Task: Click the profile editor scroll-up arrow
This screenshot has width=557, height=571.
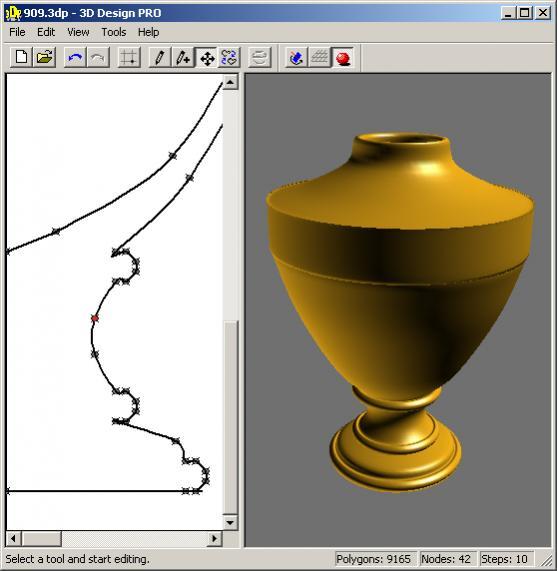Action: tap(230, 82)
